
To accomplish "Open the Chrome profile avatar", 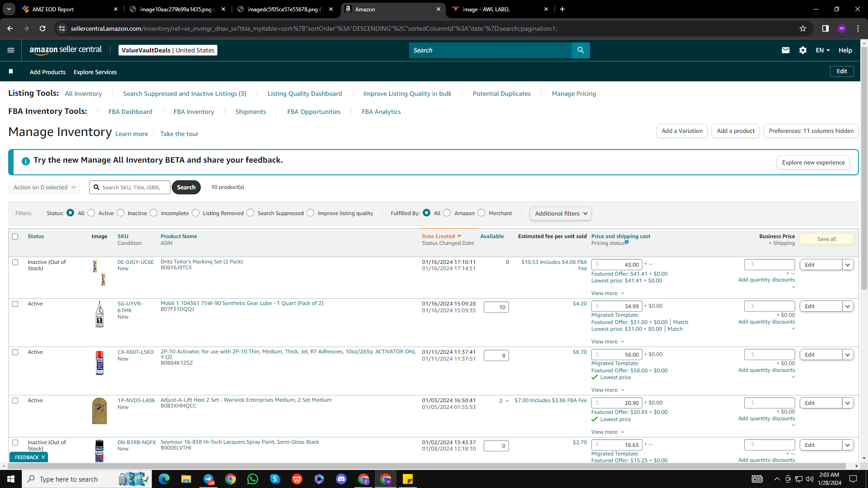I will click(842, 28).
